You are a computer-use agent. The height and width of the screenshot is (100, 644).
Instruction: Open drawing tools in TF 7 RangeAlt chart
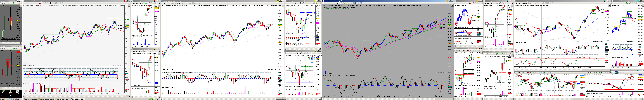[341, 3]
